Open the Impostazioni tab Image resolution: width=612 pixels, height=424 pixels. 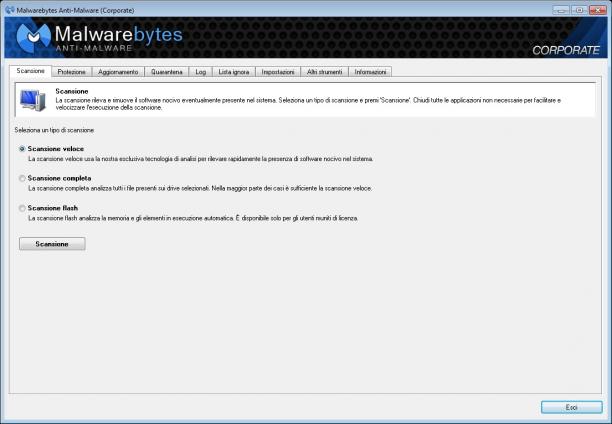coord(278,72)
